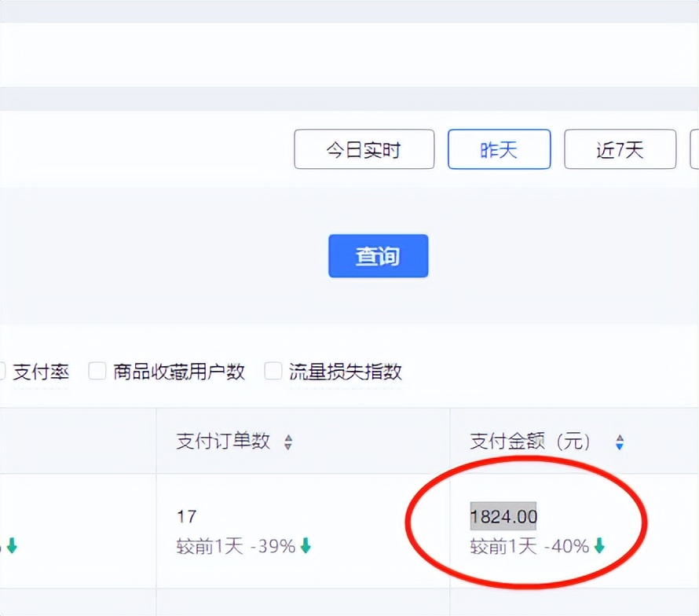Viewport: 699px width, 616px height.
Task: Click the green arrow at the left table edge
Action: coord(11,544)
